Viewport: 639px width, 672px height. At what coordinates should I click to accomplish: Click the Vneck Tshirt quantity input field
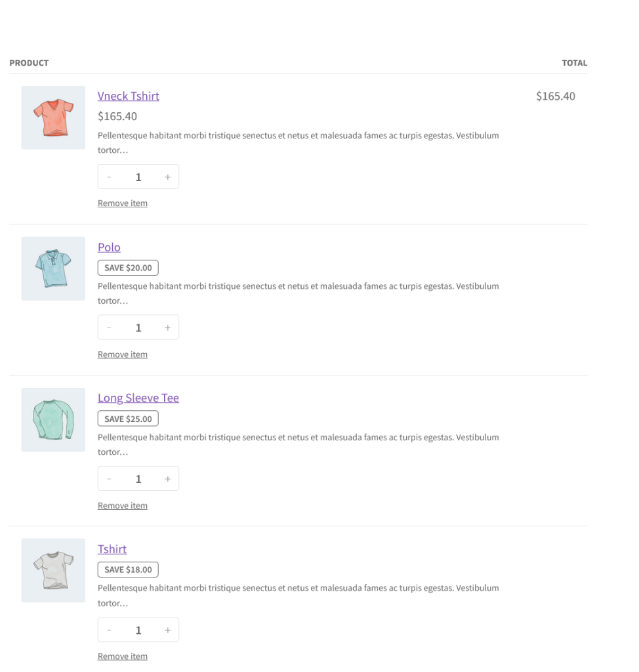coord(138,177)
